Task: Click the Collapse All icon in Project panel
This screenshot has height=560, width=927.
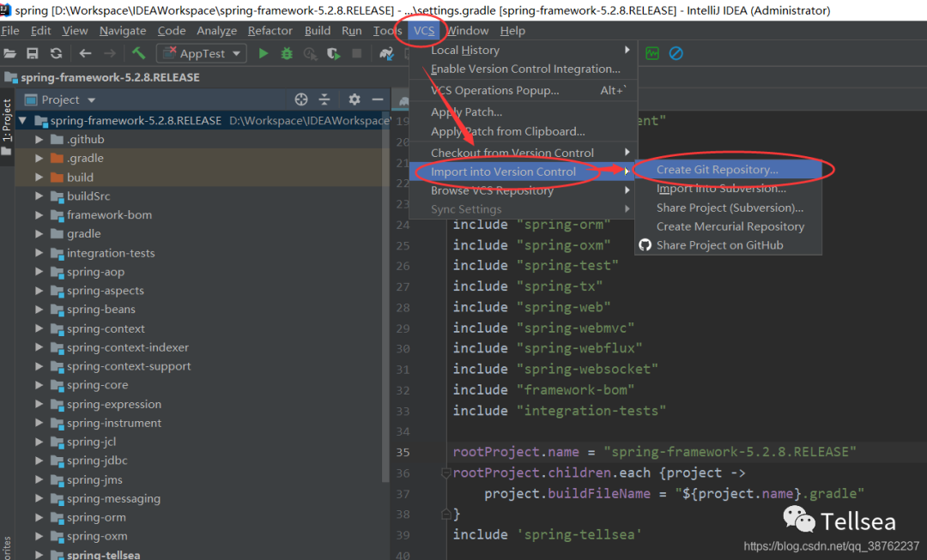Action: click(x=324, y=99)
